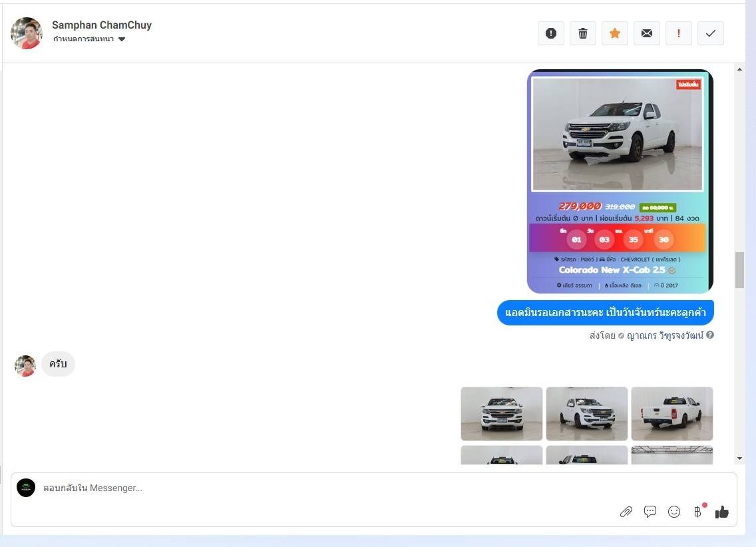This screenshot has height=547, width=756.
Task: Click the trash delete conversation icon
Action: pyautogui.click(x=582, y=33)
